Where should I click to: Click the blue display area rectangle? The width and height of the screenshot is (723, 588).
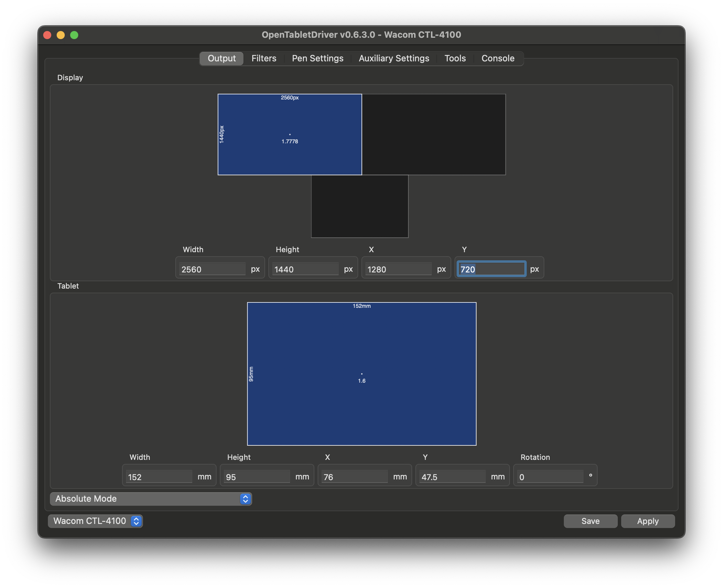pyautogui.click(x=290, y=134)
